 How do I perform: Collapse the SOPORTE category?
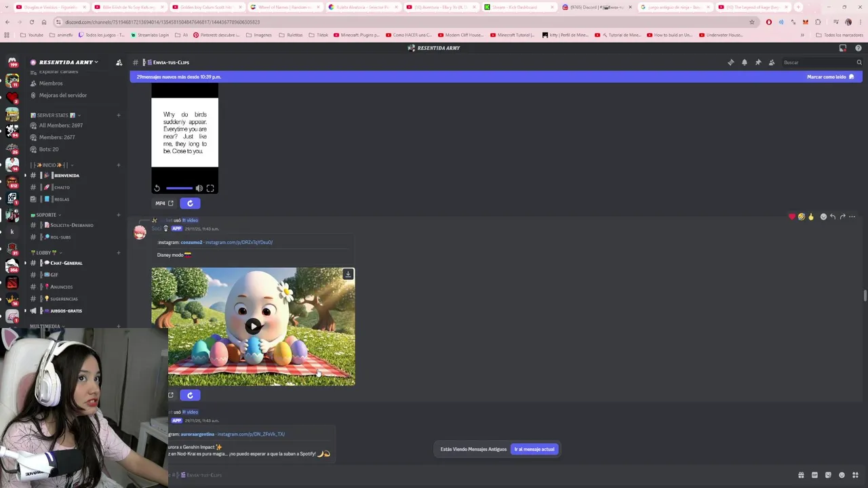(x=46, y=215)
